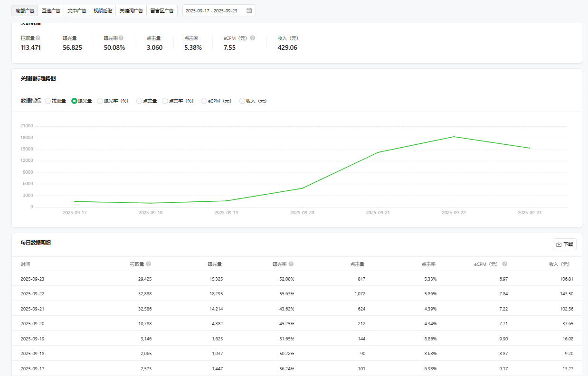Click the 下载 download button
The image size is (588, 376).
tap(565, 244)
